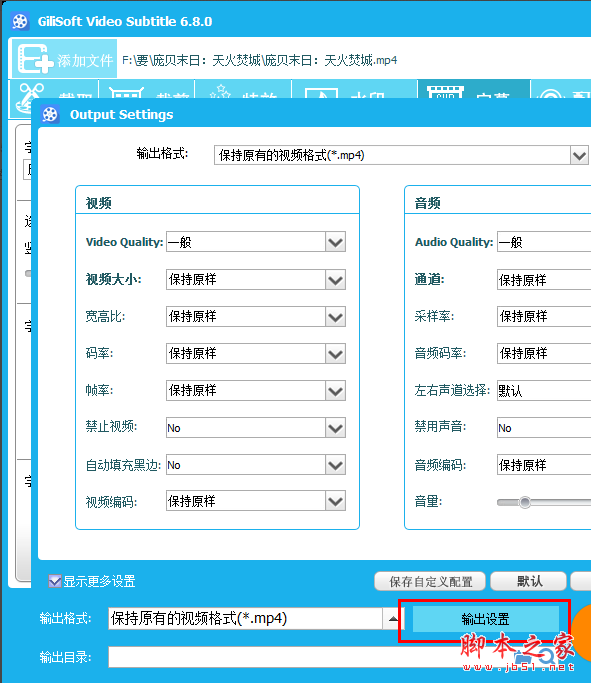Click the crop frame tab icon
Screen dimensions: 591x683
click(126, 92)
